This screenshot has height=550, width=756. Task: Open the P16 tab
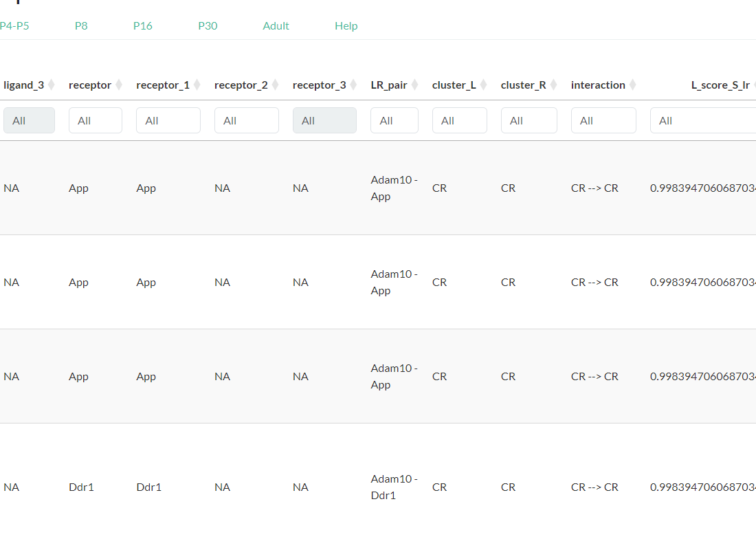coord(143,26)
